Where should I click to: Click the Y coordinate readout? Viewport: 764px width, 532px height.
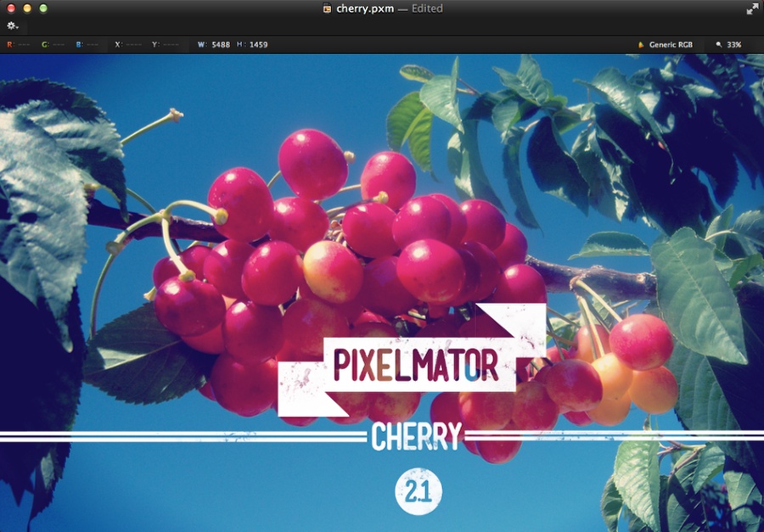pos(166,45)
